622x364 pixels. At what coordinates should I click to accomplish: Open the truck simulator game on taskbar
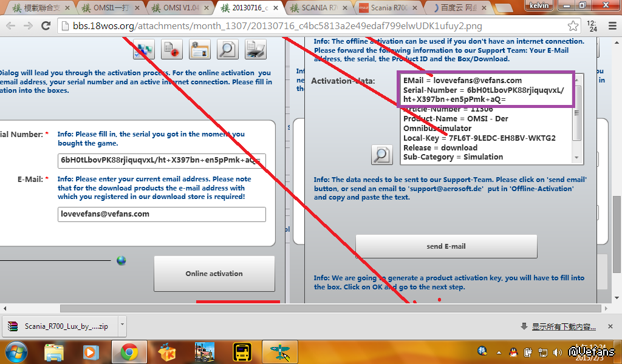tap(205, 352)
